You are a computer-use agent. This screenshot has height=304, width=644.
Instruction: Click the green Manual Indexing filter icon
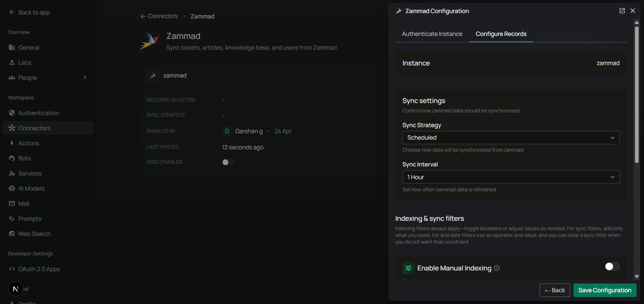[x=408, y=268]
